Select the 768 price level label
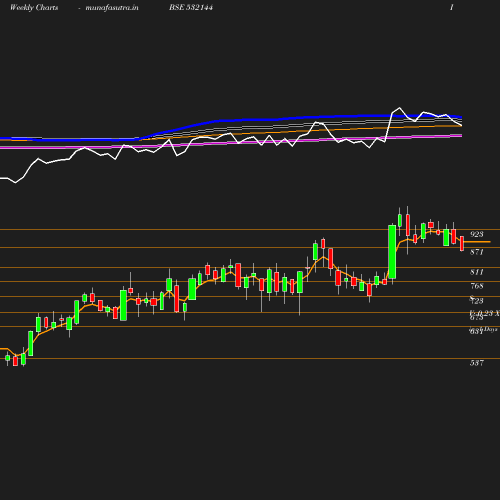The image size is (500, 500). coord(477,286)
